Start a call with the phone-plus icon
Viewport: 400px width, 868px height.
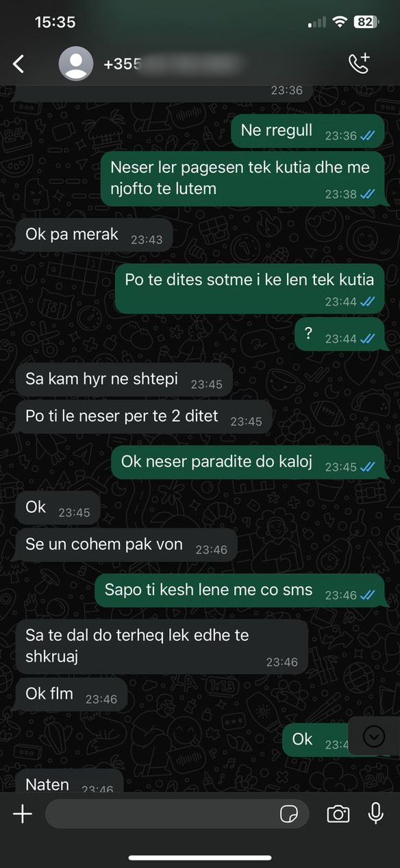[359, 63]
